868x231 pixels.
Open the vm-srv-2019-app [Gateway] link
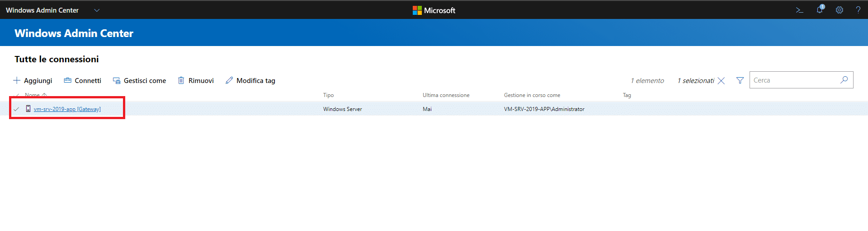(x=67, y=109)
